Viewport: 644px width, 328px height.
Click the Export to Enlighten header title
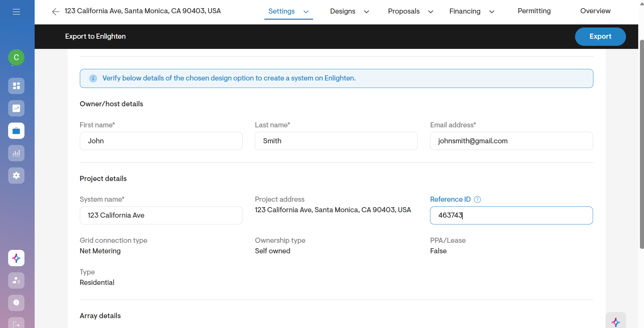pos(95,36)
